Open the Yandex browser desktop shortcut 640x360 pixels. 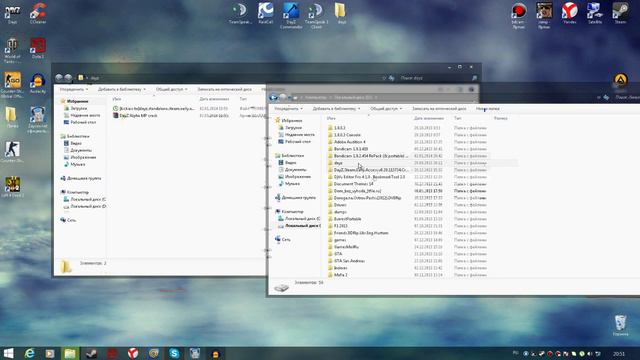pyautogui.click(x=569, y=13)
